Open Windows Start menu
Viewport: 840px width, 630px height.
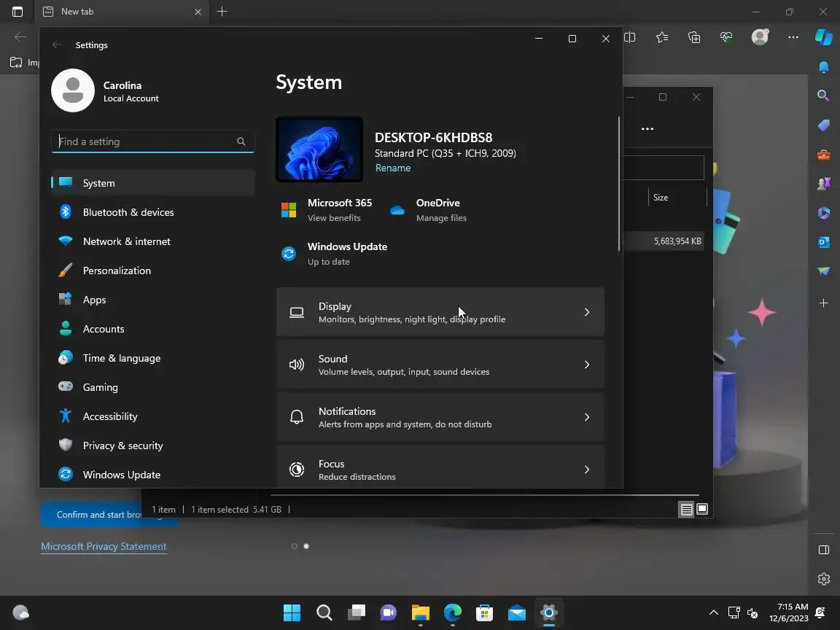pyautogui.click(x=292, y=612)
